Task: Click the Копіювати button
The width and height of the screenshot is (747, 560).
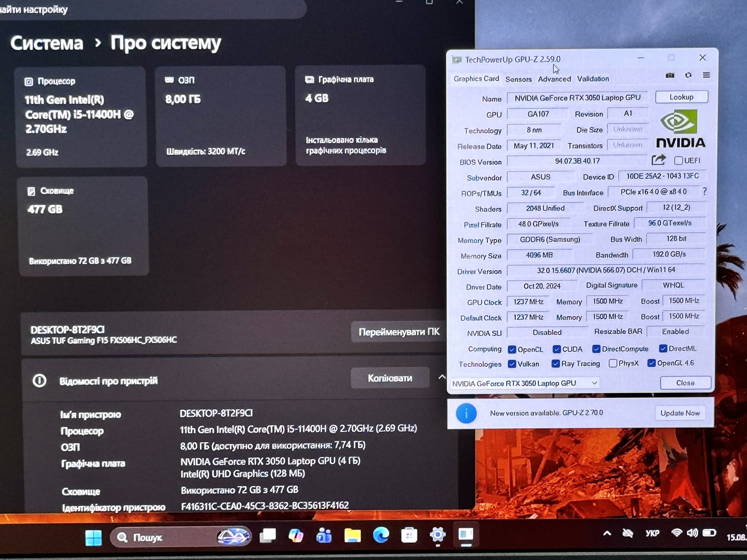Action: 390,378
